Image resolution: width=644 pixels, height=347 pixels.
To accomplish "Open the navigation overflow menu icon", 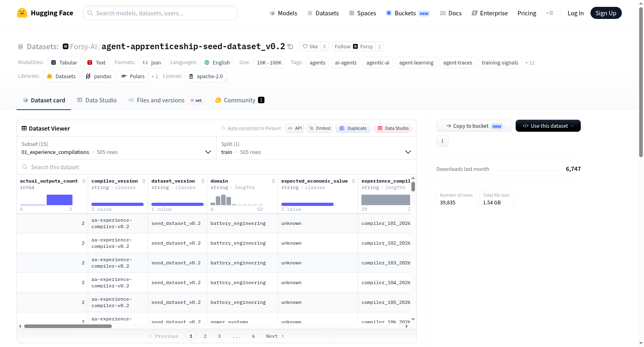I will click(549, 13).
